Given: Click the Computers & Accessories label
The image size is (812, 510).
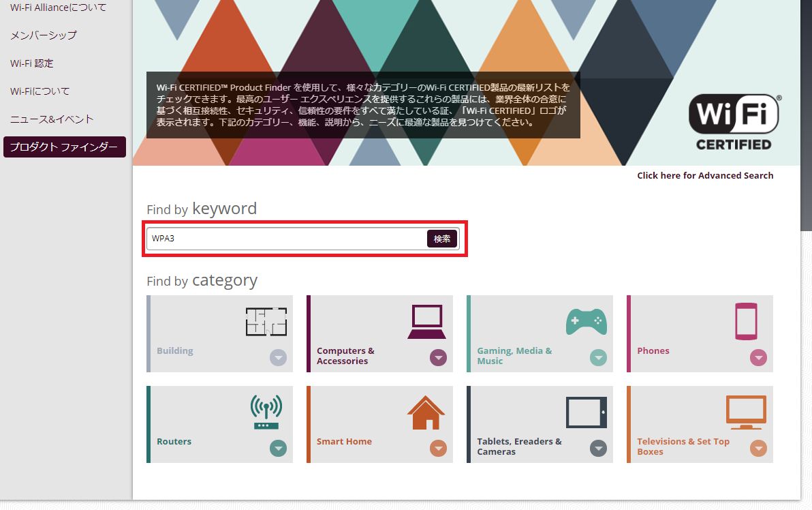Looking at the screenshot, I should 345,356.
